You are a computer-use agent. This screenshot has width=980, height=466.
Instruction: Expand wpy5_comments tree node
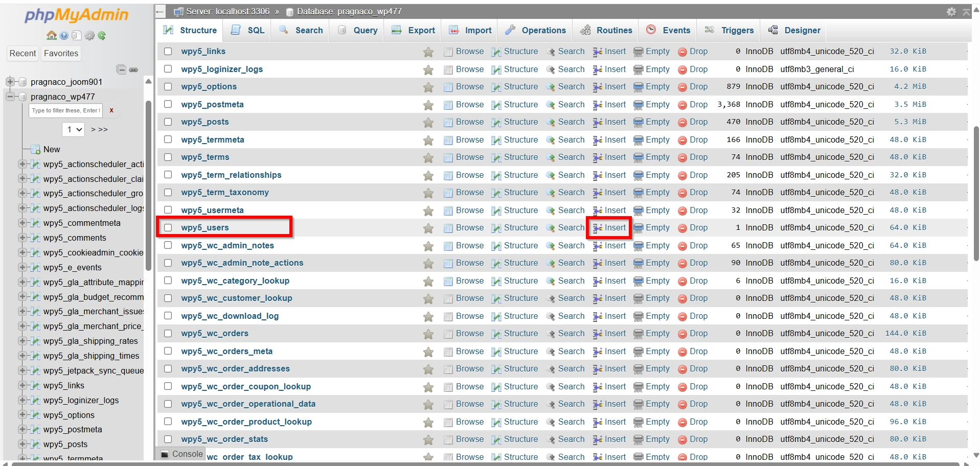[22, 238]
